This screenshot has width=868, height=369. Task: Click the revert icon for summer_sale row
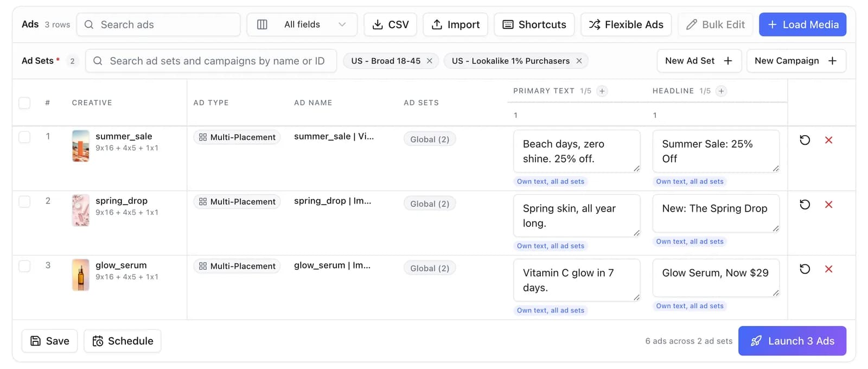click(x=805, y=140)
